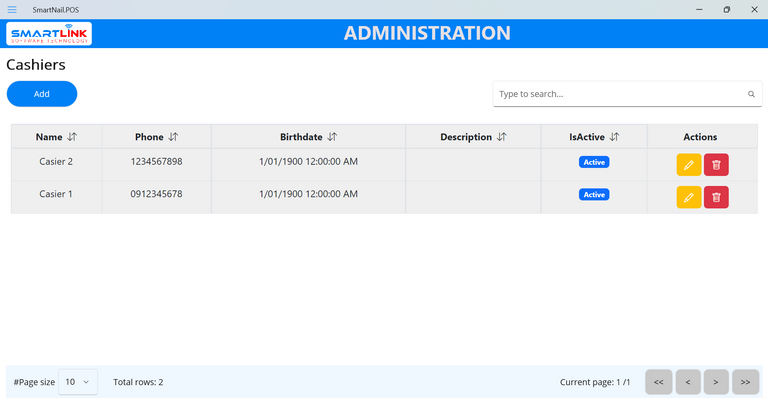Image resolution: width=768 pixels, height=404 pixels.
Task: Jump to the last page
Action: point(745,382)
